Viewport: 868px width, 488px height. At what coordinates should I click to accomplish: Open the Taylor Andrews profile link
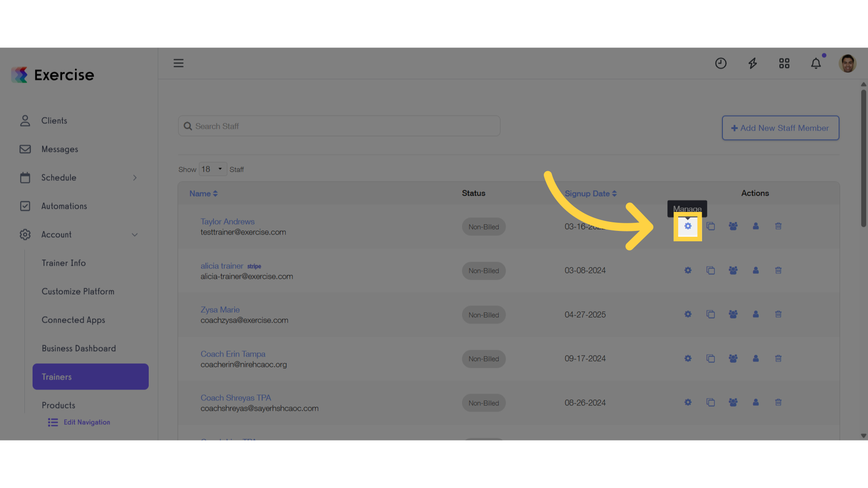point(227,221)
